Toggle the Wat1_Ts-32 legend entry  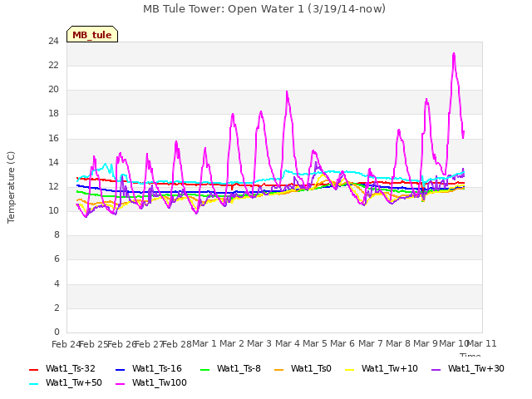pos(62,368)
